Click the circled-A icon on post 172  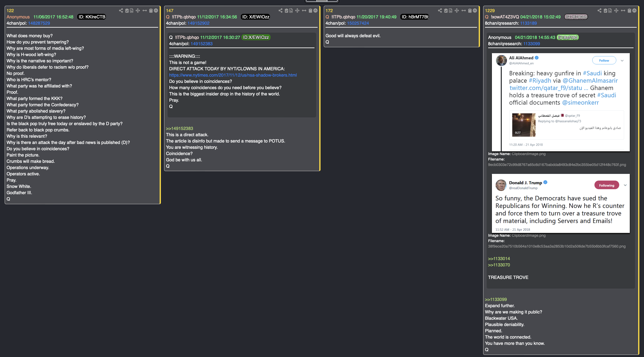[475, 10]
